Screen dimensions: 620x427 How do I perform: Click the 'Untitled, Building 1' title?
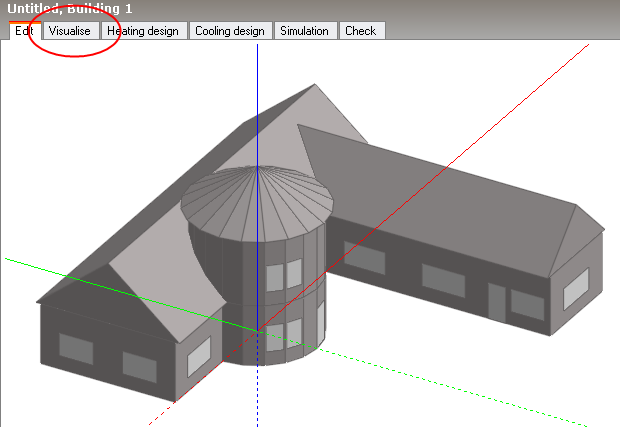pyautogui.click(x=70, y=8)
